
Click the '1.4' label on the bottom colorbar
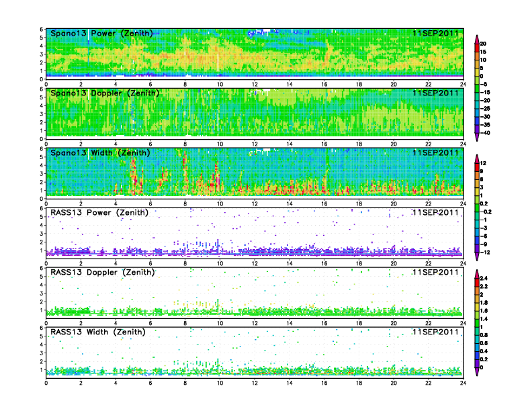[484, 319]
